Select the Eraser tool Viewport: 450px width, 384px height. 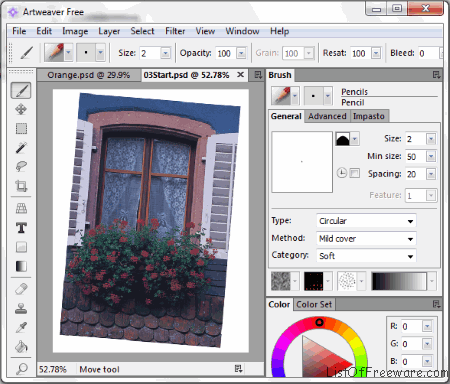pyautogui.click(x=21, y=289)
